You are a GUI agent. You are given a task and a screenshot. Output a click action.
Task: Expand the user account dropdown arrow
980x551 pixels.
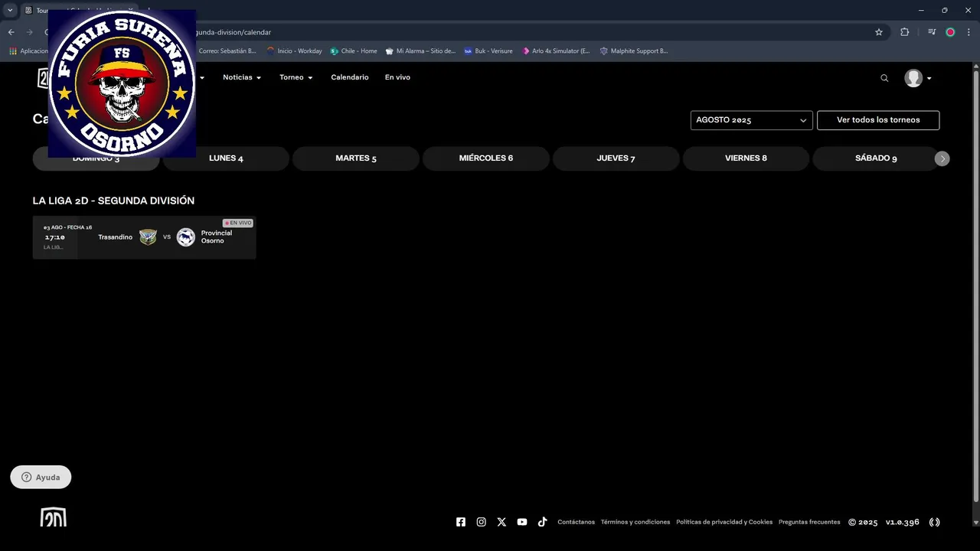(929, 78)
